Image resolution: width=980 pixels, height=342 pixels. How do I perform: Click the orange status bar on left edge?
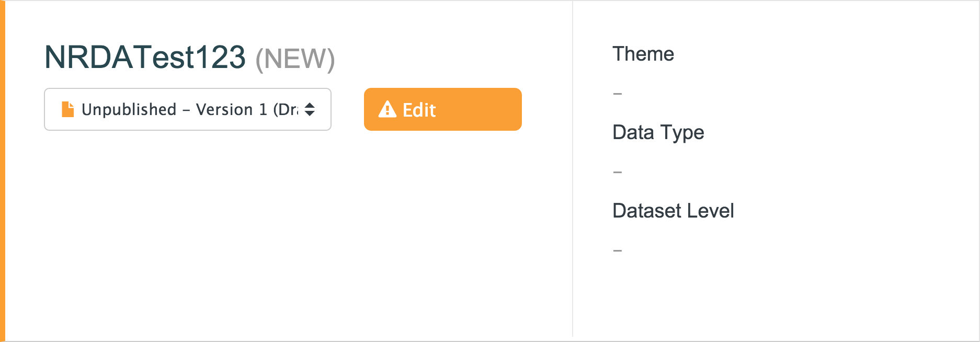[x=3, y=171]
